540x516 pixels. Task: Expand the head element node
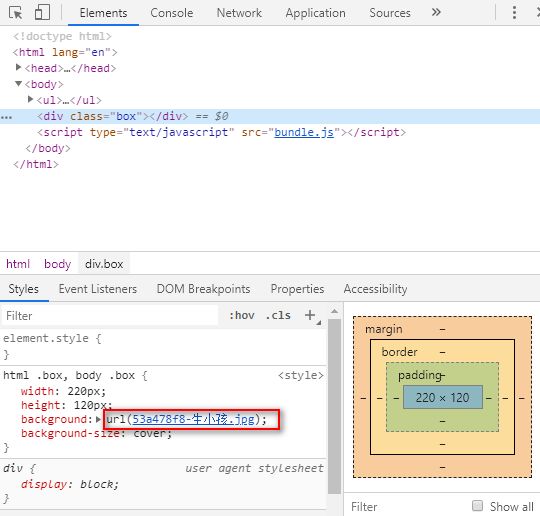pos(19,67)
